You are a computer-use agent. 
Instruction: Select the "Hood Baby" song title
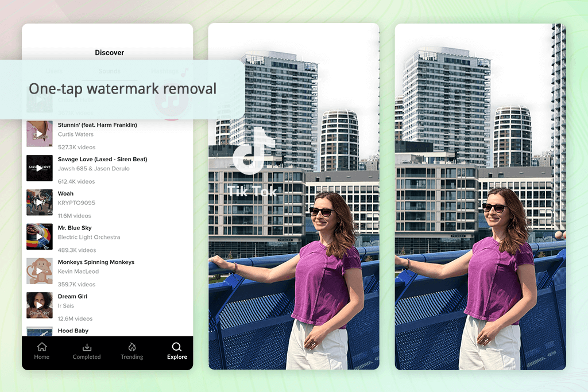pyautogui.click(x=73, y=331)
